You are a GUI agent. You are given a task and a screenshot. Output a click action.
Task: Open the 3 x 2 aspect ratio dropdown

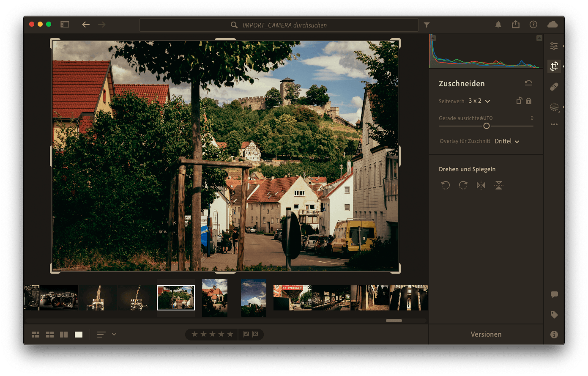click(479, 101)
